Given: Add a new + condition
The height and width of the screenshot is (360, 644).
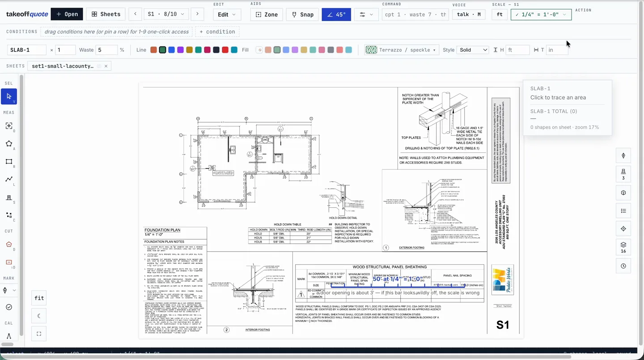Looking at the screenshot, I should pyautogui.click(x=217, y=32).
